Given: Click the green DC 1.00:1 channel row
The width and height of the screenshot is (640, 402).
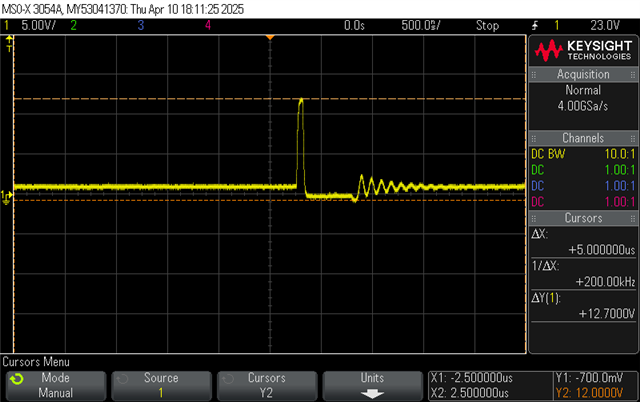Looking at the screenshot, I should click(583, 170).
